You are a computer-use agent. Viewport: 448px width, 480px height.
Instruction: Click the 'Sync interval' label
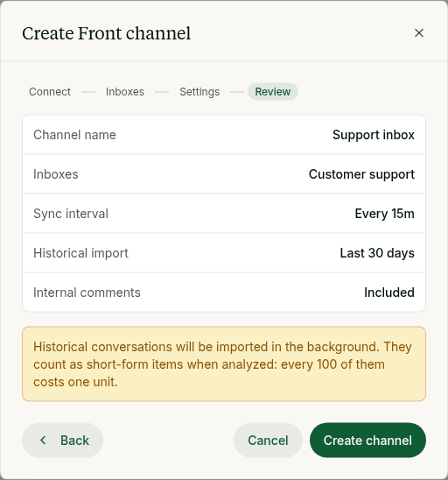71,214
